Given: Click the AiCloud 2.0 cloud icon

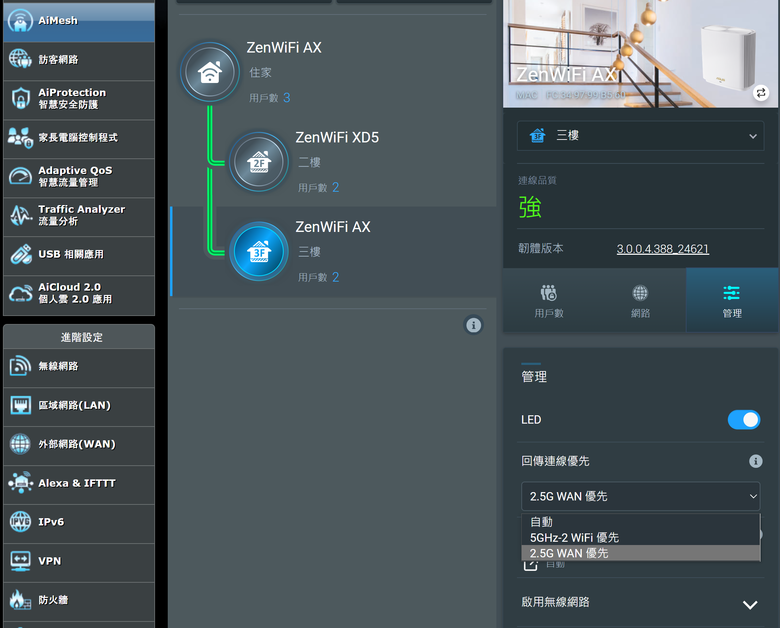Looking at the screenshot, I should [20, 293].
